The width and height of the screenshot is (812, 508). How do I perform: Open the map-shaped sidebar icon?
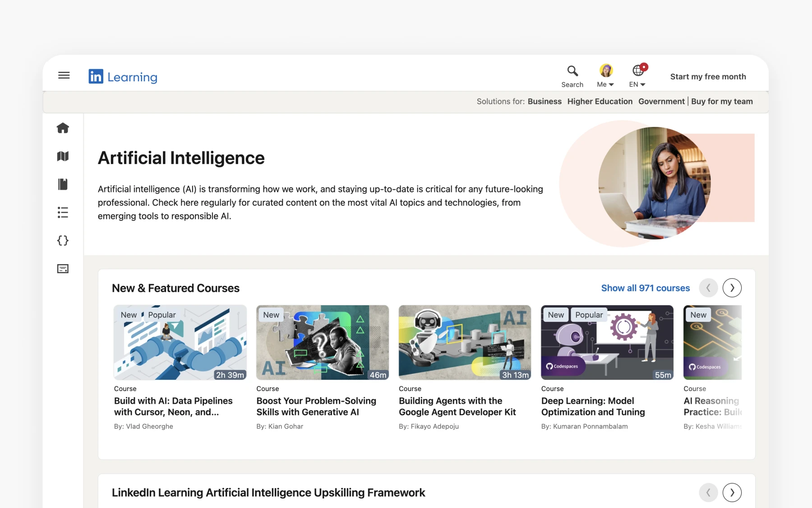[63, 156]
